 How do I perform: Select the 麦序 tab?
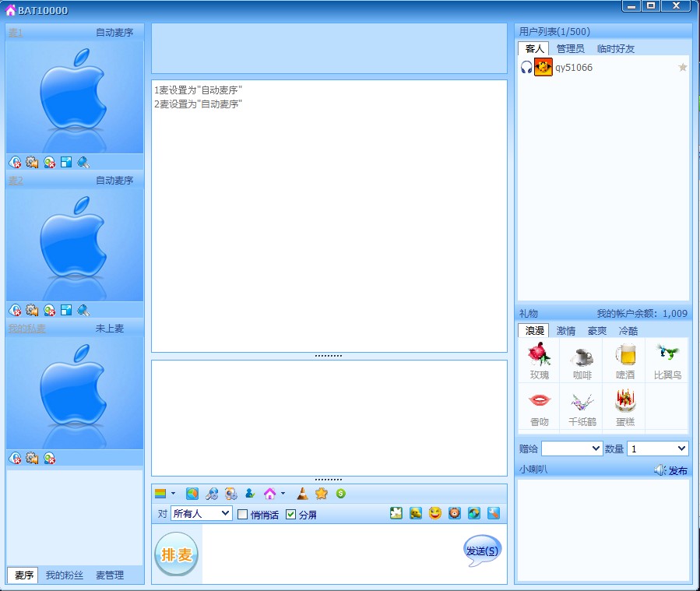23,575
